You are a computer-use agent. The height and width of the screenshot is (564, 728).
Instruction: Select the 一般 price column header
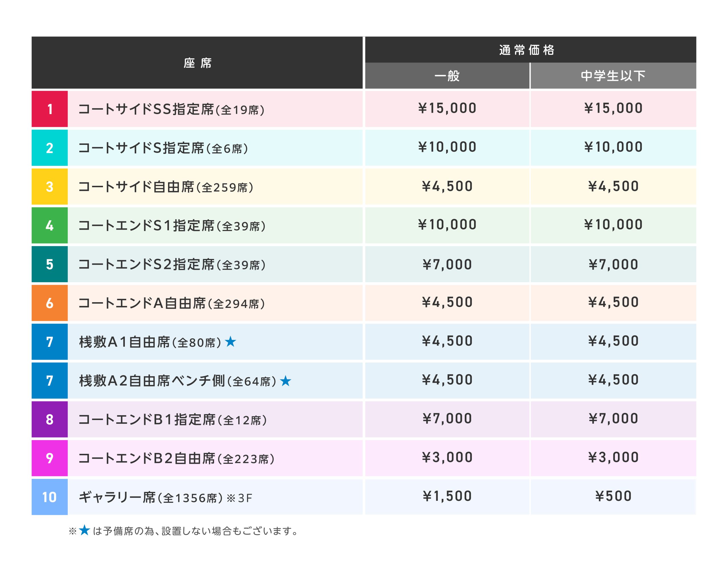[x=447, y=76]
